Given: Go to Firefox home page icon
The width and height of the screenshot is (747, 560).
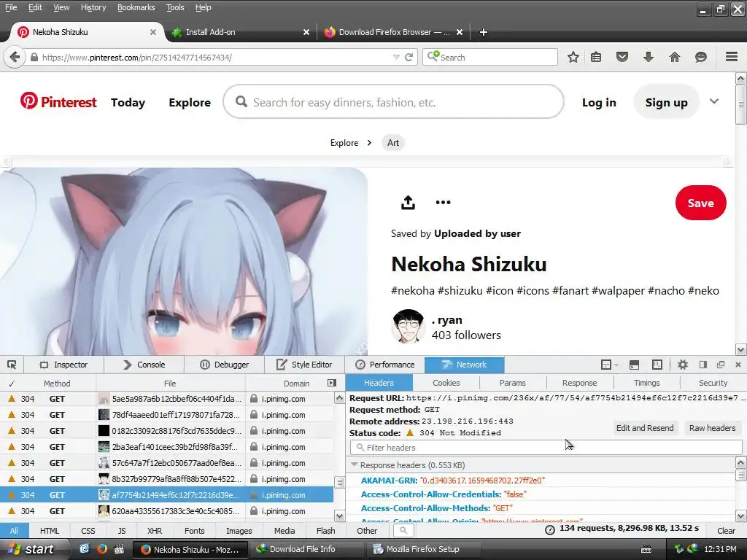Looking at the screenshot, I should (675, 57).
